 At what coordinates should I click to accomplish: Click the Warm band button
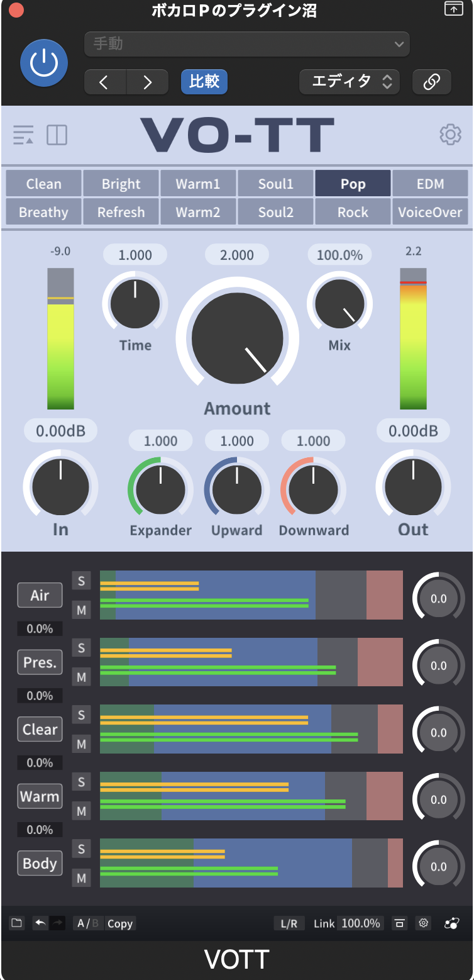point(40,796)
